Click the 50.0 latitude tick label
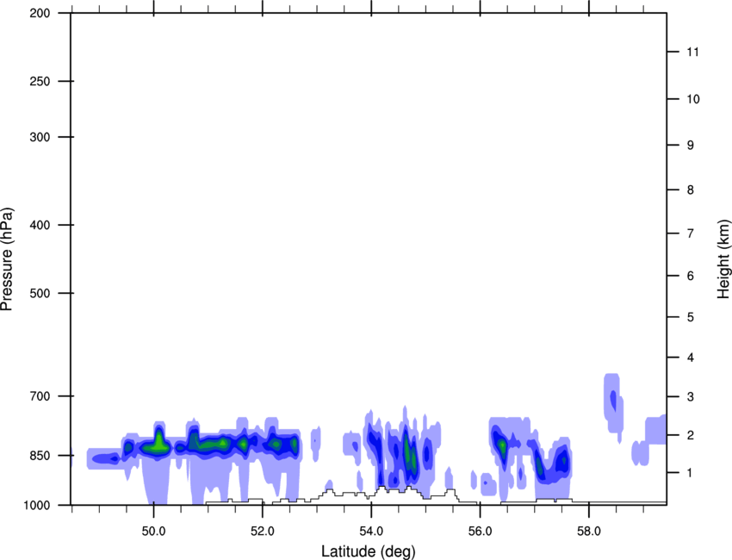Screen dimensions: 732x560 pos(153,532)
